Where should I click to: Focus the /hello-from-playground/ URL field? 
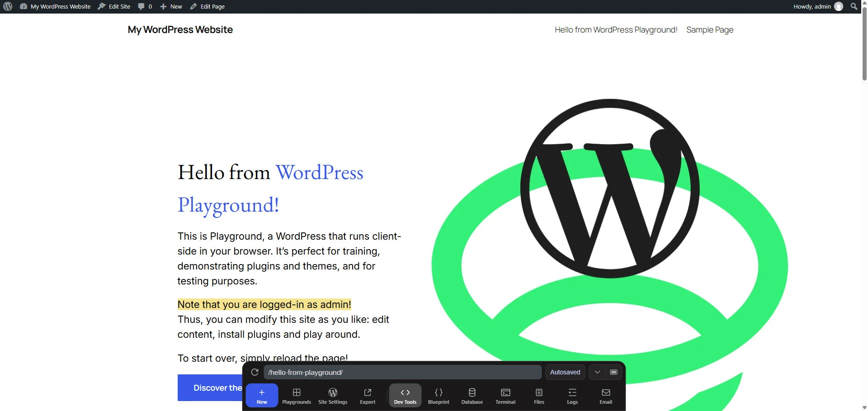coord(402,372)
